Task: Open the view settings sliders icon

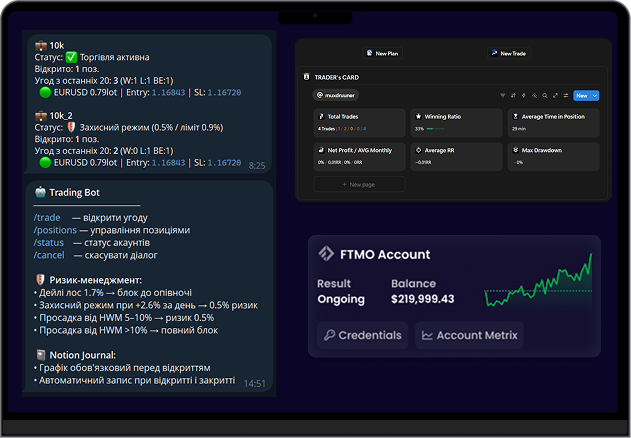Action: click(x=566, y=95)
